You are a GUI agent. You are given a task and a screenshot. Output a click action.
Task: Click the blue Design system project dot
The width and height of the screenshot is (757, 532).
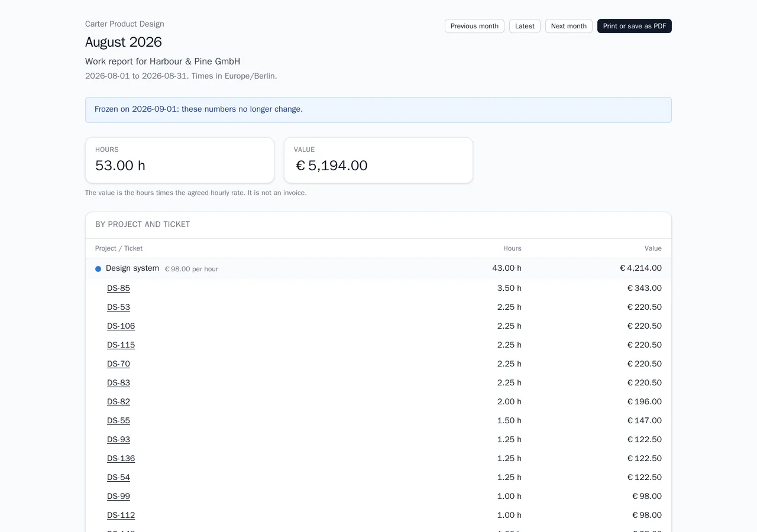pyautogui.click(x=98, y=269)
